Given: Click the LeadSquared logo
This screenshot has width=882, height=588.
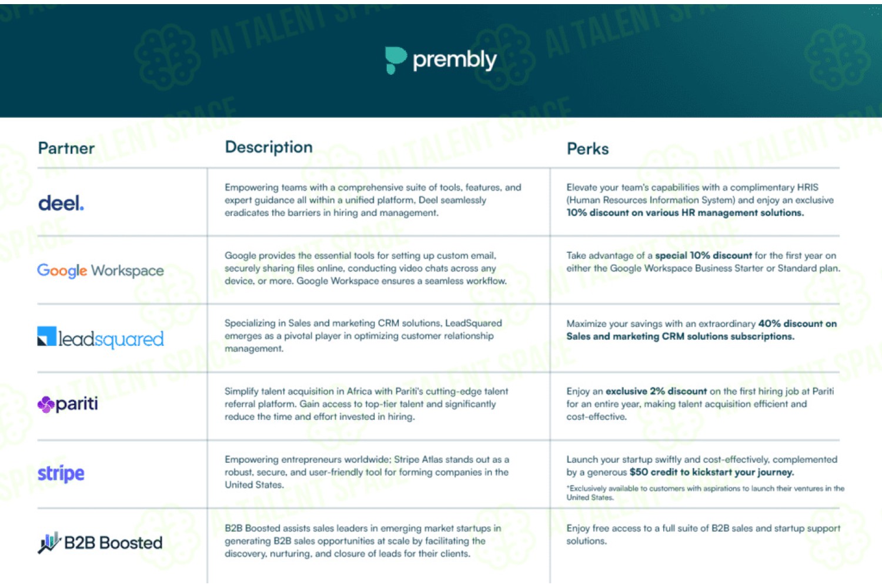Looking at the screenshot, I should 101,338.
